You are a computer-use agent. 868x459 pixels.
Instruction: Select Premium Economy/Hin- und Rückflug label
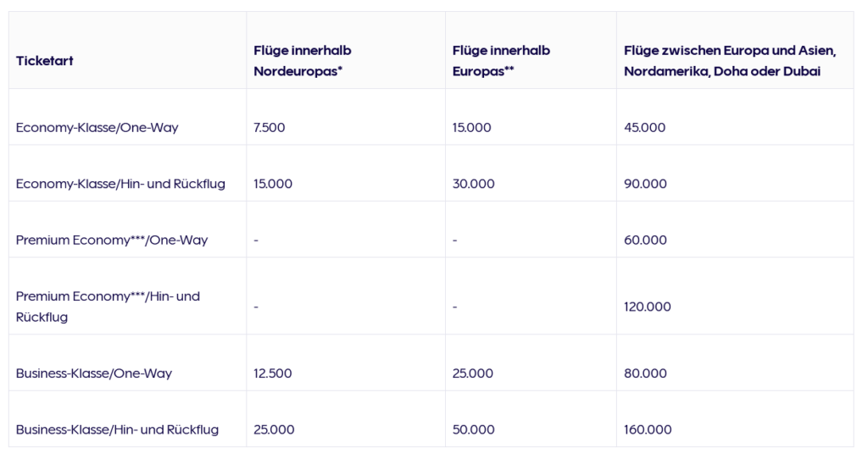108,307
